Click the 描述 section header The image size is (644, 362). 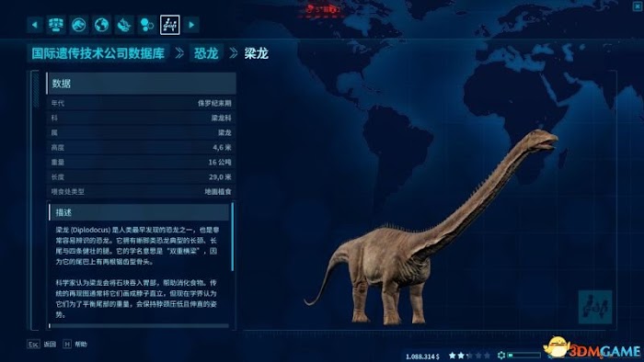click(139, 212)
